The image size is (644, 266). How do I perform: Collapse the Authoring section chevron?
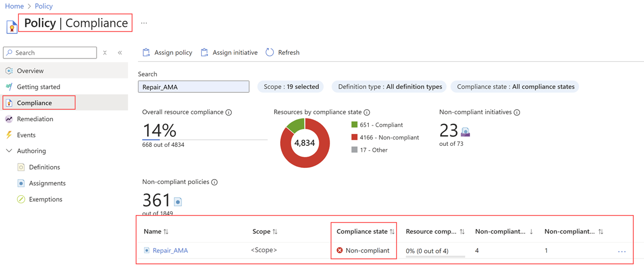coord(9,151)
